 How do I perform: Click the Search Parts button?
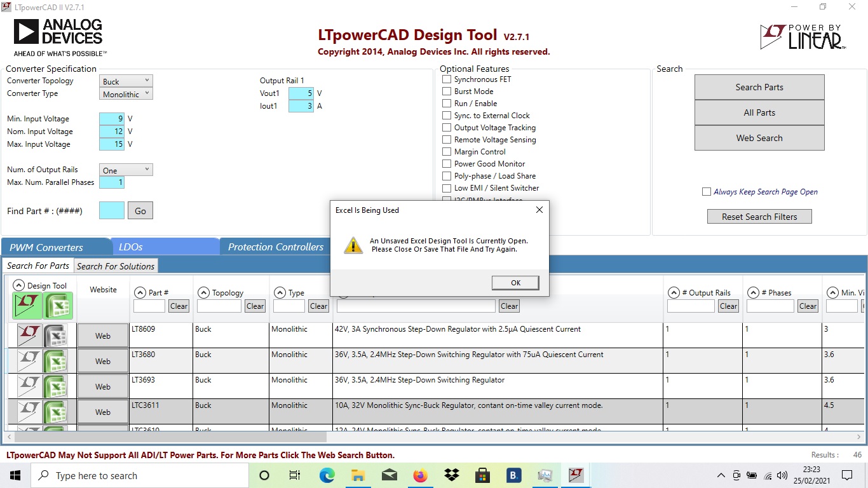point(759,87)
